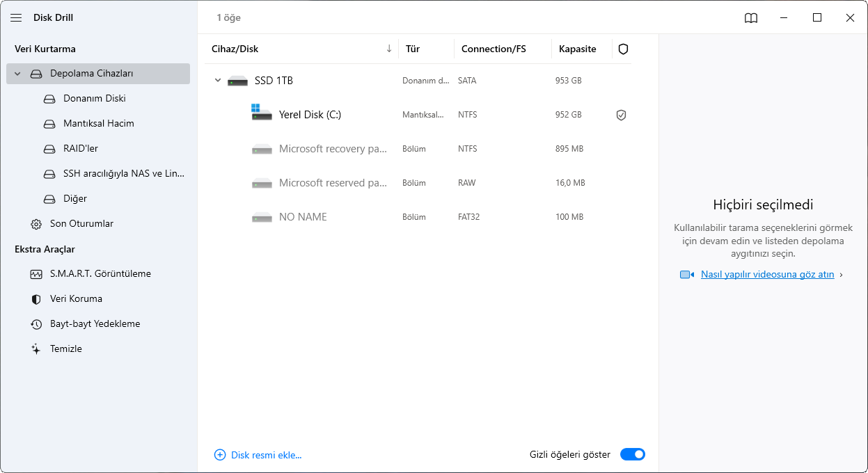The width and height of the screenshot is (868, 473).
Task: Select Depolama Cihazları label
Action: tap(92, 74)
